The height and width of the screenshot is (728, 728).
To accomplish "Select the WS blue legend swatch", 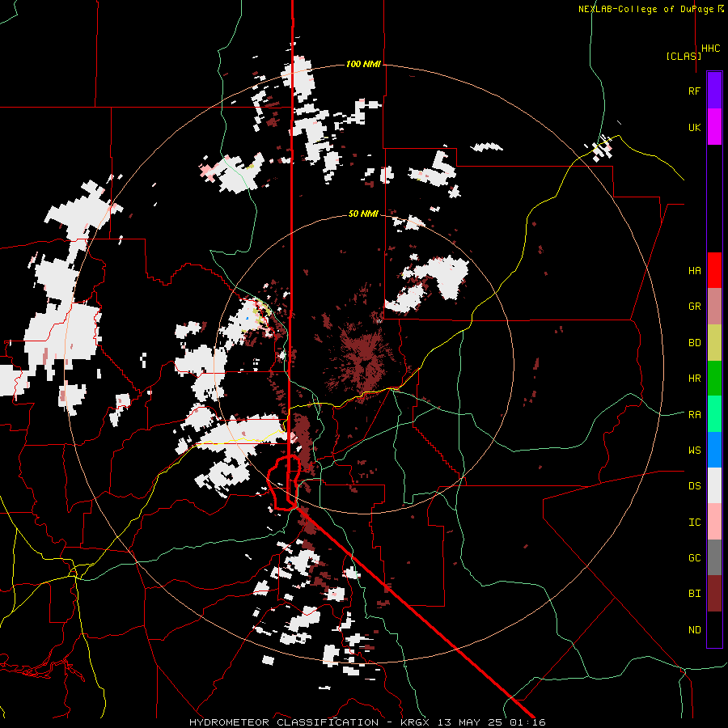I will [714, 450].
